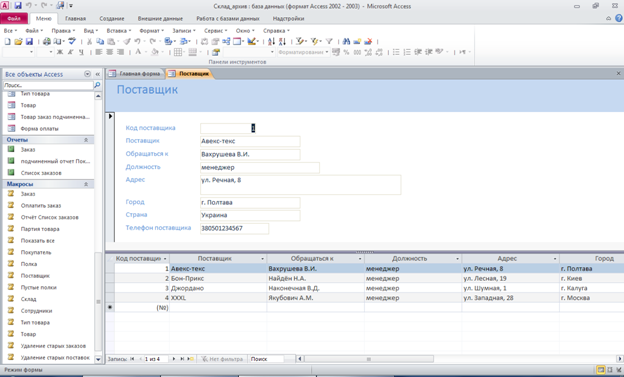
Task: Open the Файл dropdown menu in the menu row
Action: tap(34, 31)
